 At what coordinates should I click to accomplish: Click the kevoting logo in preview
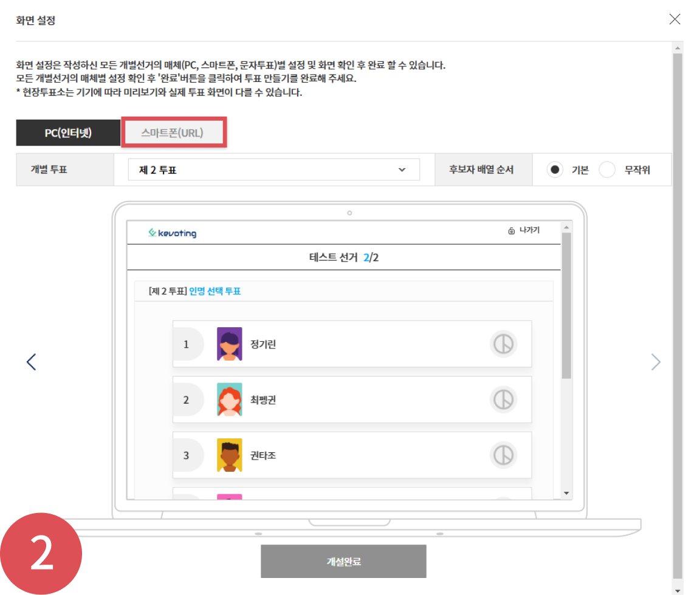pyautogui.click(x=173, y=233)
